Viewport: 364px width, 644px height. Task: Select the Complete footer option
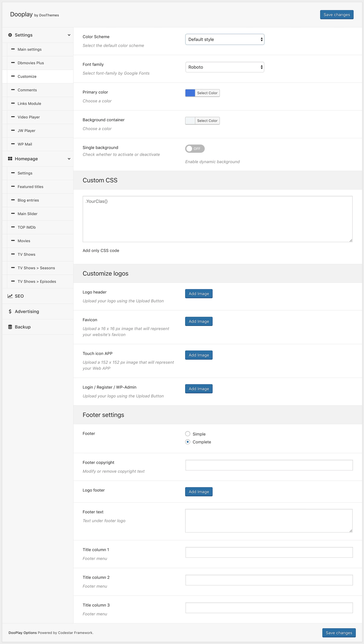tap(188, 442)
